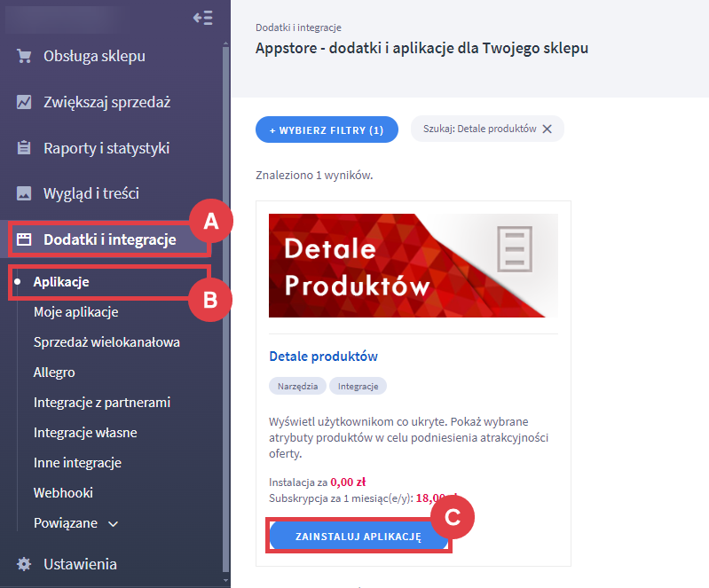Click the image icon beside Wygląd i treści
The width and height of the screenshot is (709, 588).
[24, 193]
